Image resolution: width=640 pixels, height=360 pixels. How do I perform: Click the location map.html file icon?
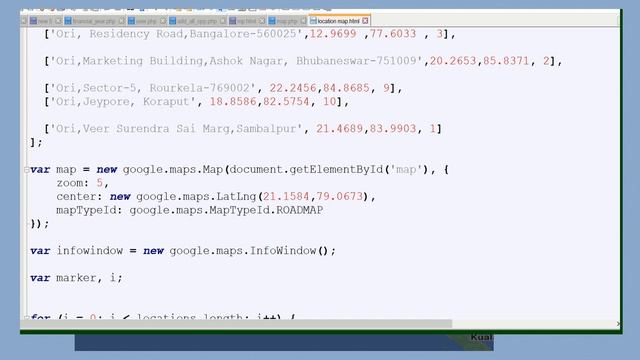coord(313,20)
